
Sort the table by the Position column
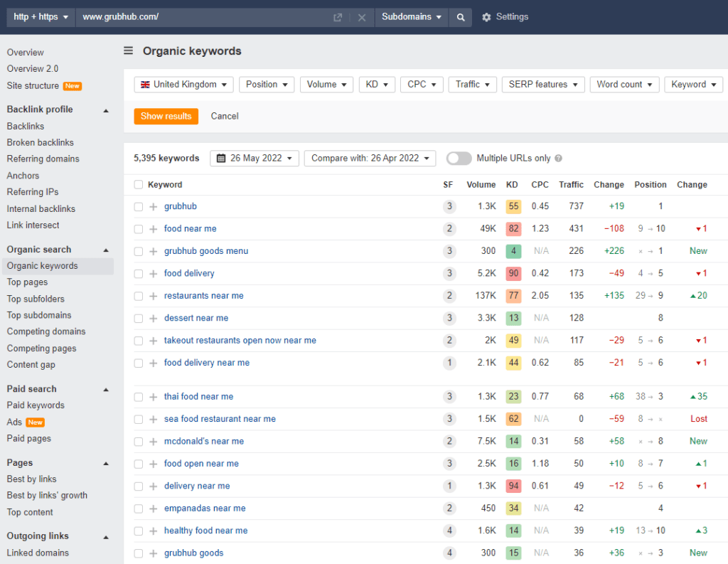651,185
